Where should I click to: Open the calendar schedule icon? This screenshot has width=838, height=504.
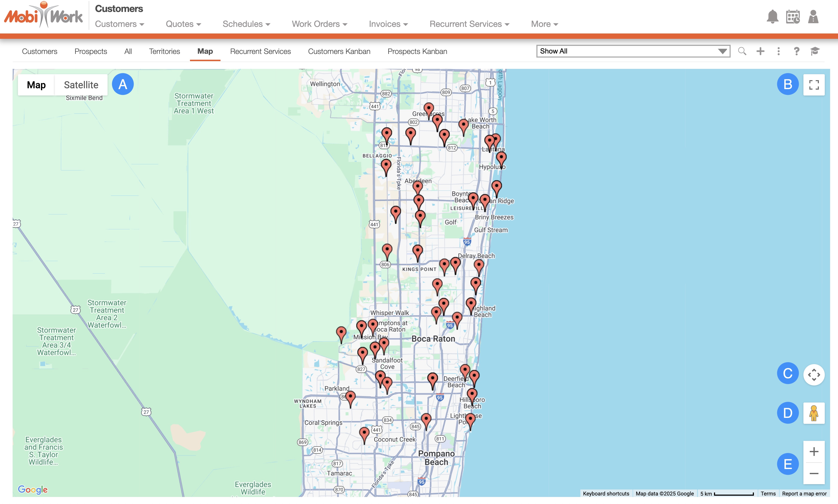[793, 17]
